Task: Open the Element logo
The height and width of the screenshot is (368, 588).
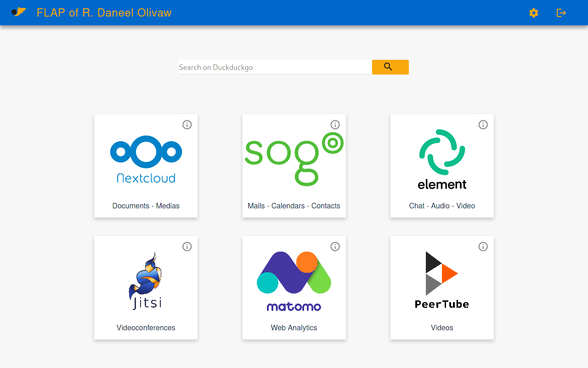Action: coord(442,159)
